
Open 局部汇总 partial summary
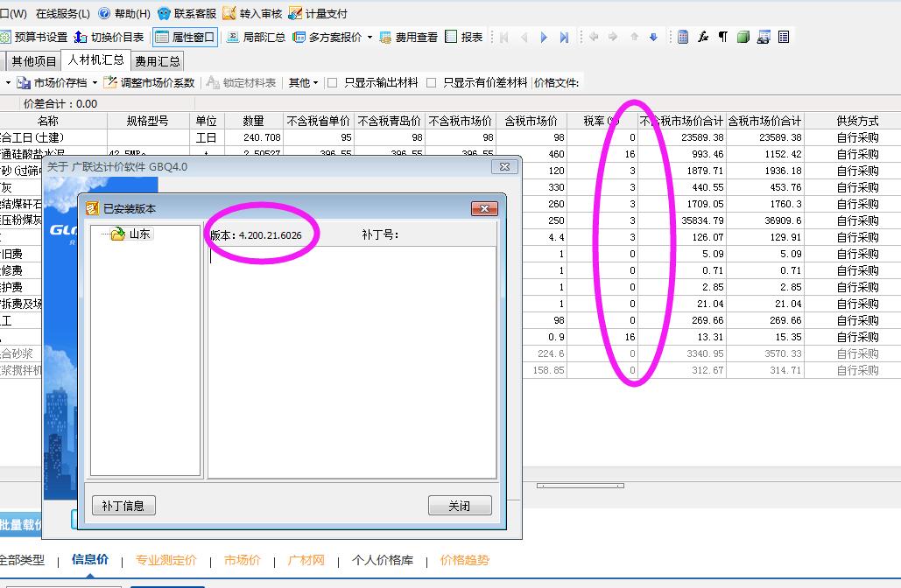pos(257,38)
